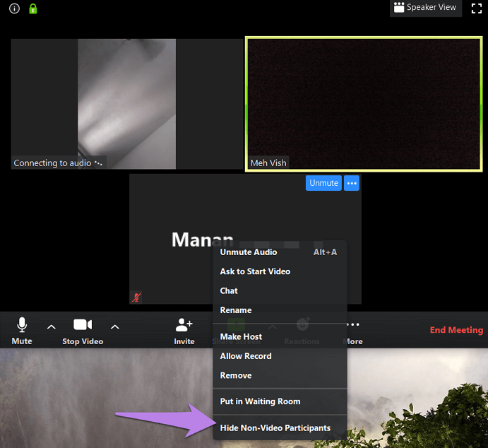Click the Meh Vish name label
This screenshot has width=488, height=448.
268,163
